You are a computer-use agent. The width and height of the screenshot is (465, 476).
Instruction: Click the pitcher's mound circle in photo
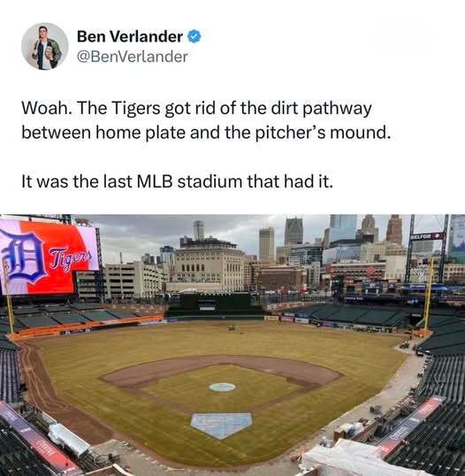(222, 387)
